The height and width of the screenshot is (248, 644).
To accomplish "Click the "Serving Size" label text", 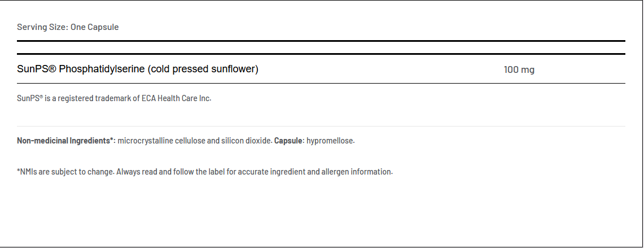I will (x=42, y=27).
